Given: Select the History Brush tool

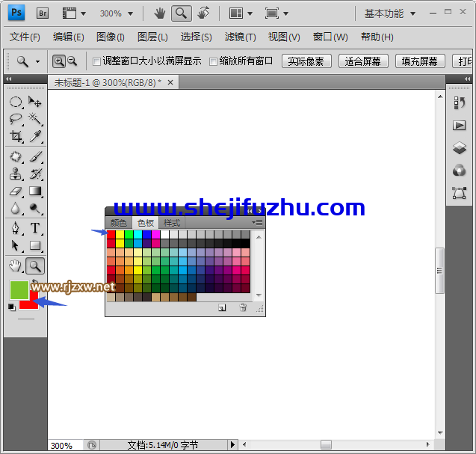Looking at the screenshot, I should point(35,174).
